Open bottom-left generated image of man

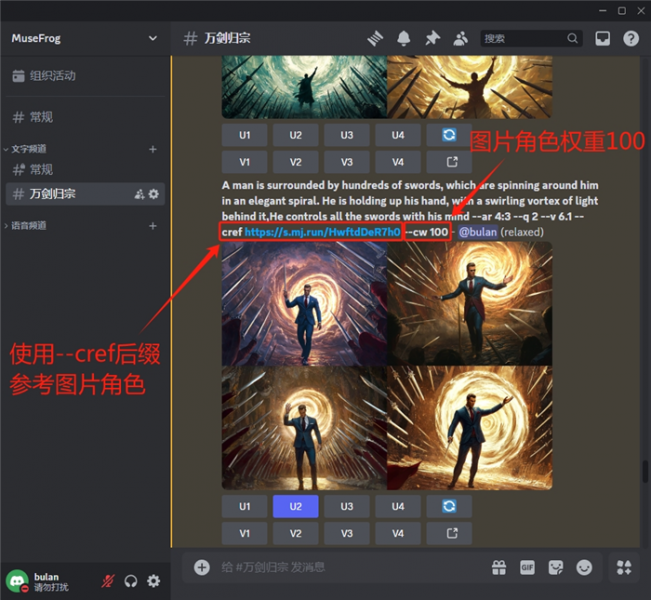[x=304, y=428]
